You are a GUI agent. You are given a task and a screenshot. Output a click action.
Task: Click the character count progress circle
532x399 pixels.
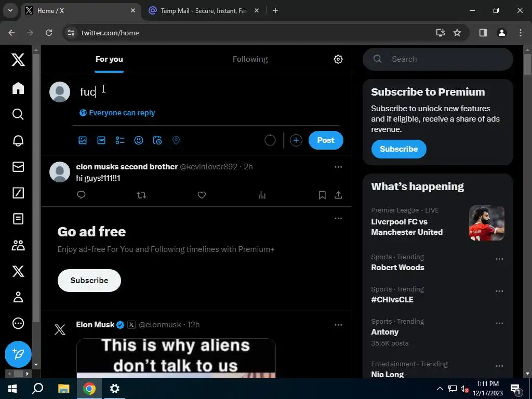[x=270, y=140]
